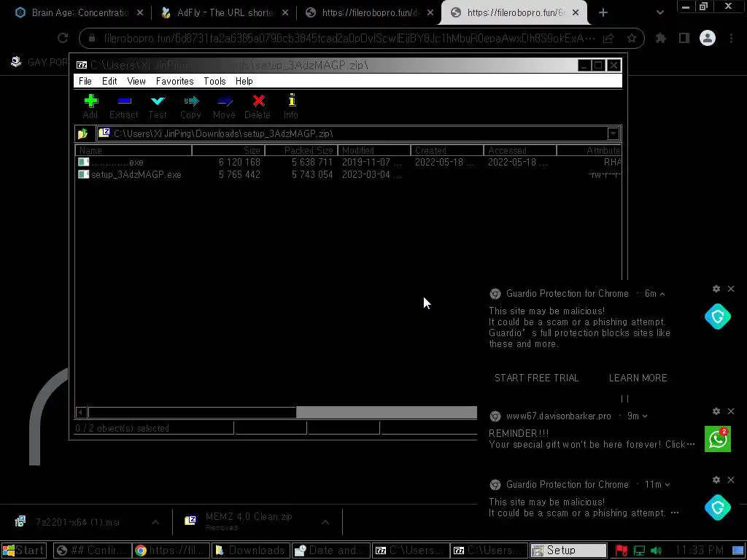Click the Chrome reload page icon
The image size is (747, 560).
(x=63, y=38)
